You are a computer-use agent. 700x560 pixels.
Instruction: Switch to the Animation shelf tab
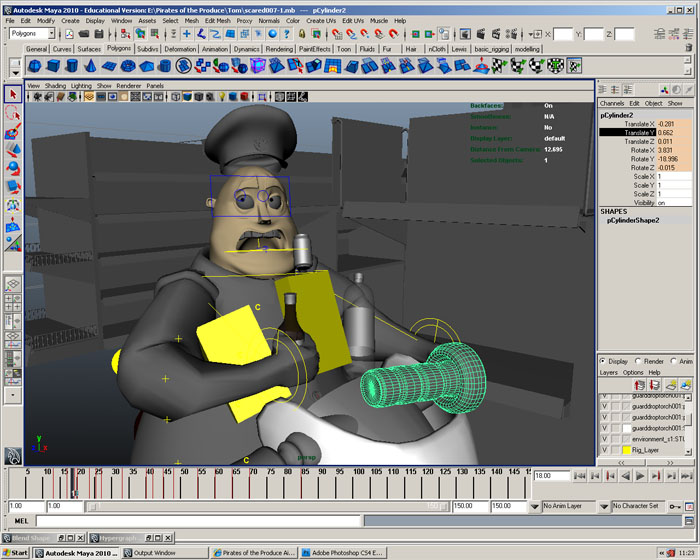click(x=215, y=49)
